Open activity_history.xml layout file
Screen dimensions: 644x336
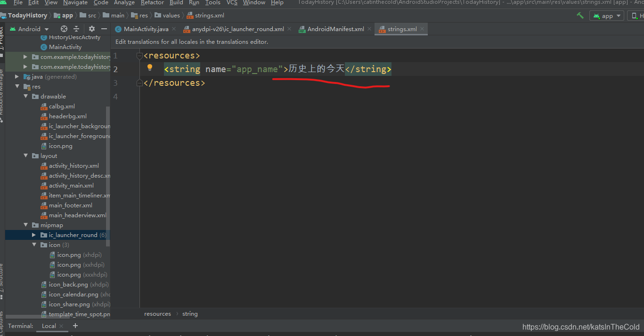(x=73, y=166)
